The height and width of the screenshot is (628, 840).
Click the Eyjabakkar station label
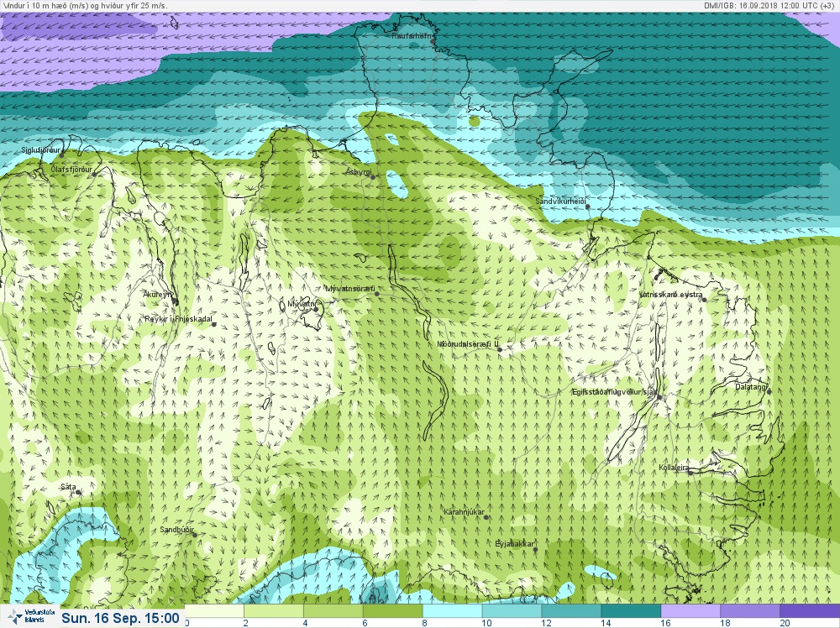pos(515,545)
